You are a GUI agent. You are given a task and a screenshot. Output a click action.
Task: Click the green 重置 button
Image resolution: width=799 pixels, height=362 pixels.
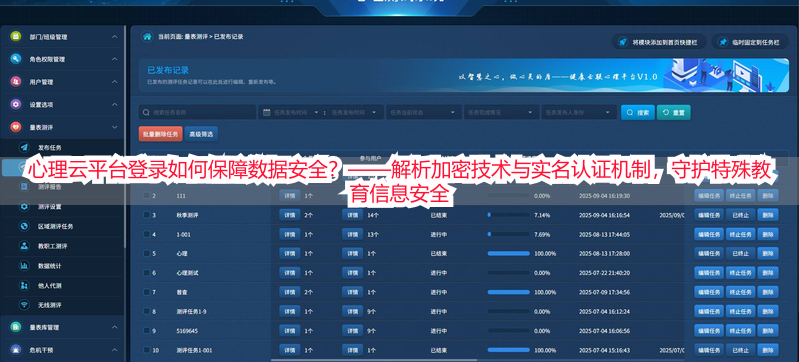tap(674, 113)
